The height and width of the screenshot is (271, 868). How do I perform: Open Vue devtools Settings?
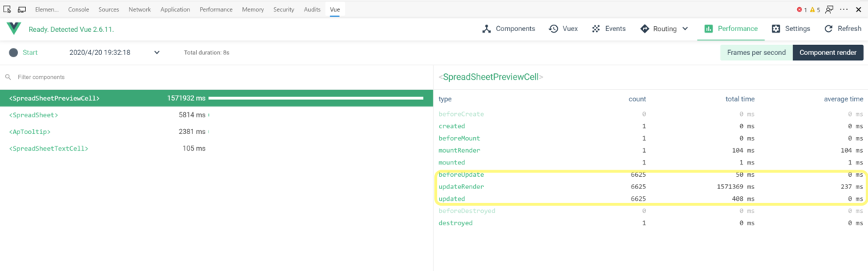791,29
